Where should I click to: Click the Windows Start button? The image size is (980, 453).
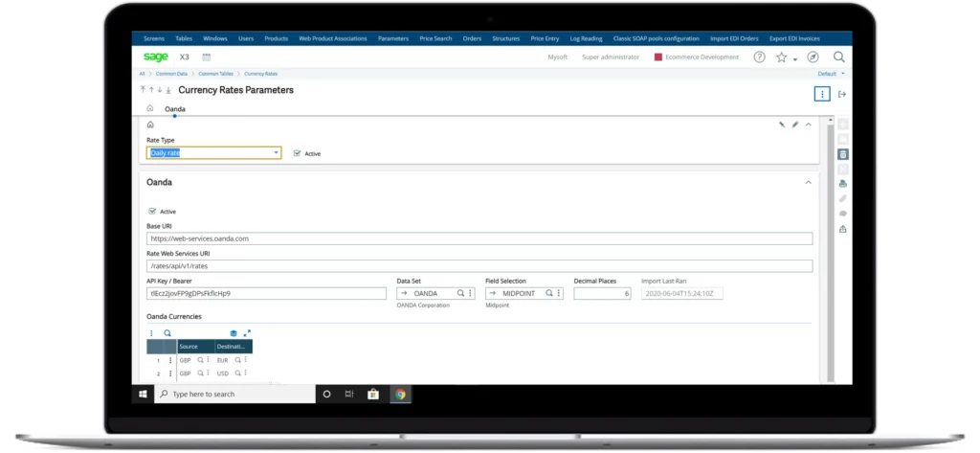[x=143, y=395]
